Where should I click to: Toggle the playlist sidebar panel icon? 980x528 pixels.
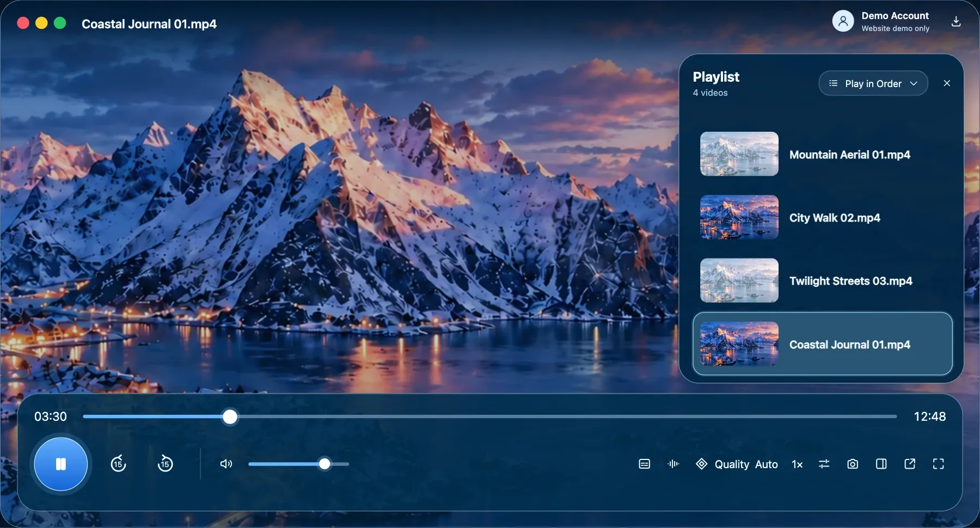[x=881, y=464]
